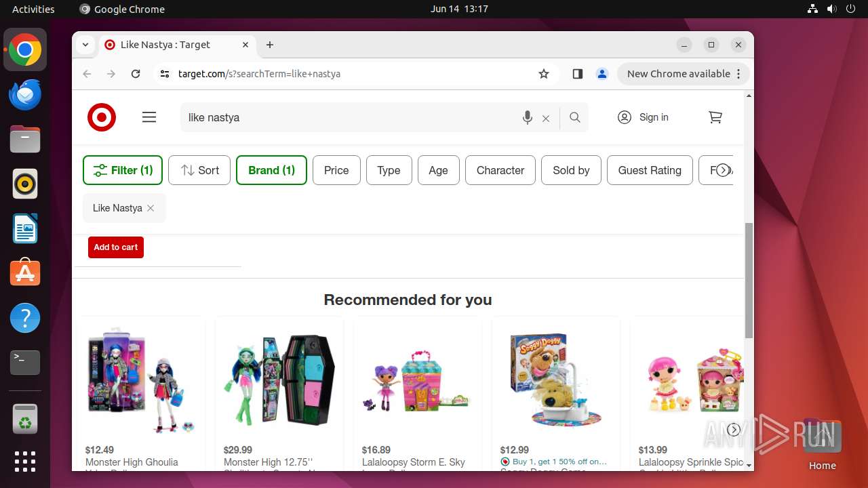Open Chrome profile avatar
Screen dimensions: 868x488
[x=602, y=74]
